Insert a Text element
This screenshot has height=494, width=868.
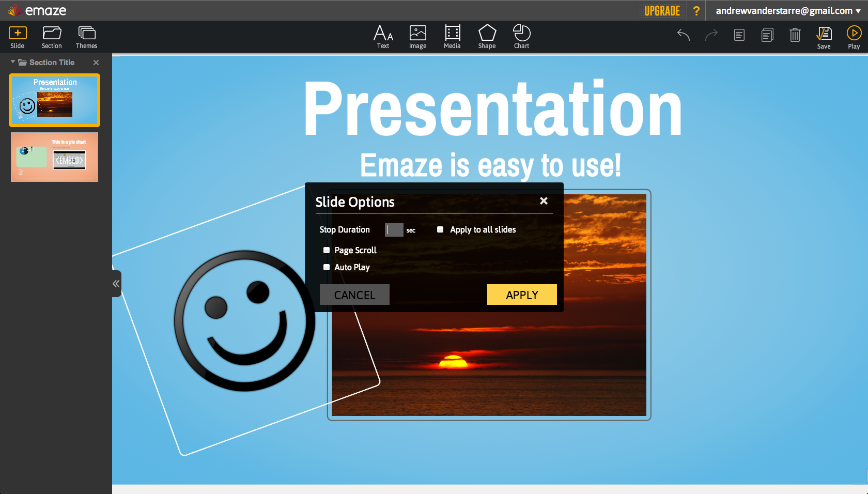pyautogui.click(x=383, y=37)
